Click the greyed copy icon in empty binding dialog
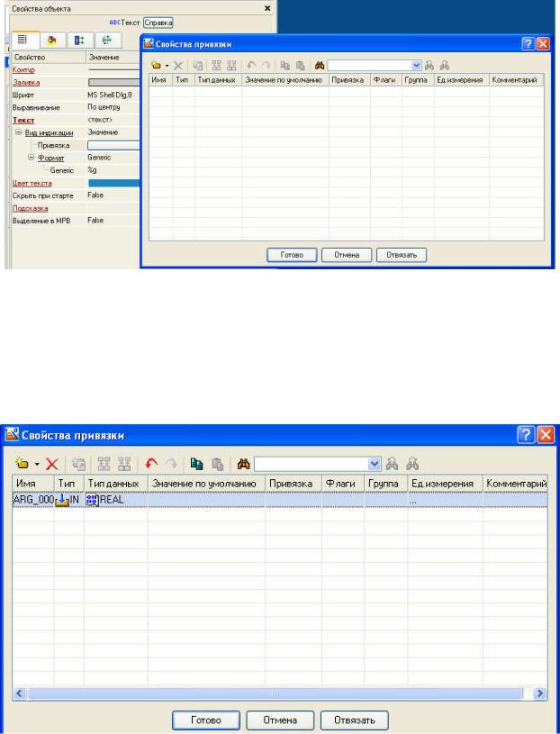 [285, 66]
